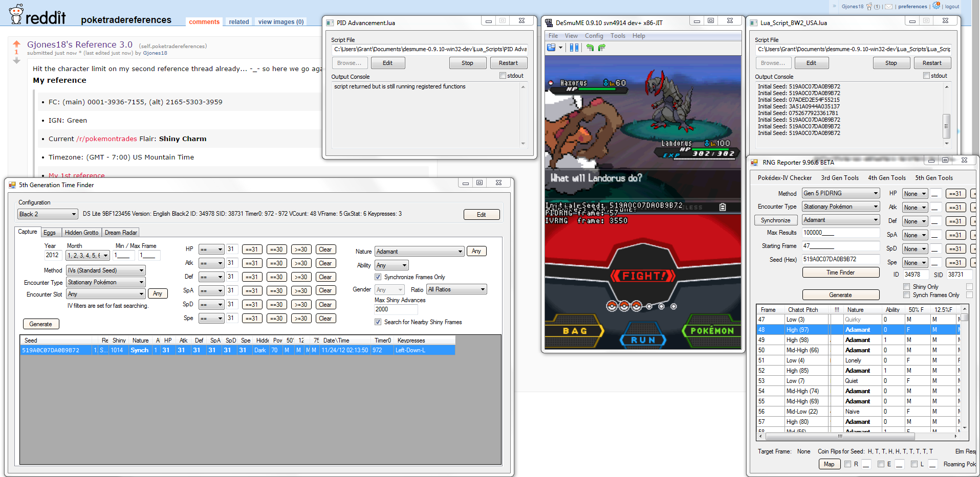The image size is (980, 477).
Task: Tap the FIGHT button in the game
Action: [643, 276]
